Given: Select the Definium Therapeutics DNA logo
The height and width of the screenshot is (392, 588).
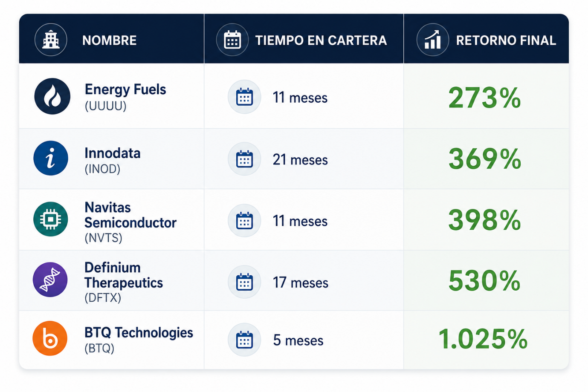Looking at the screenshot, I should (50, 280).
